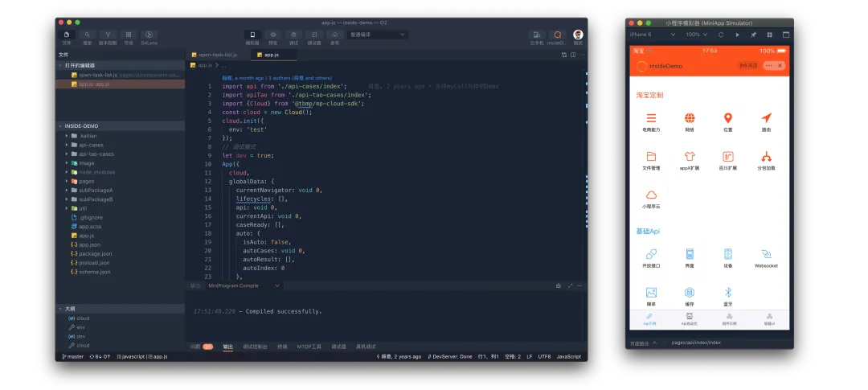Tap the 位置 location icon in simulator
Viewport: 868px width, 390px height.
coord(728,118)
